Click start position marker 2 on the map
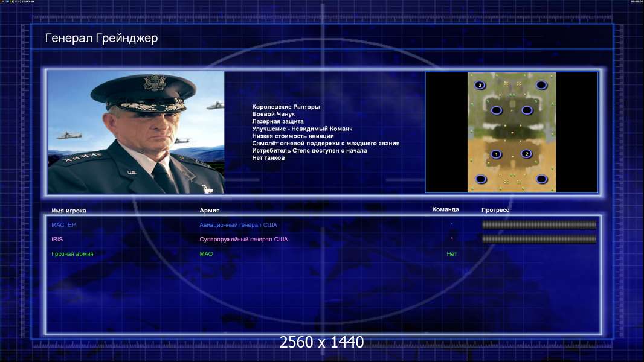The image size is (644, 362). tap(527, 154)
